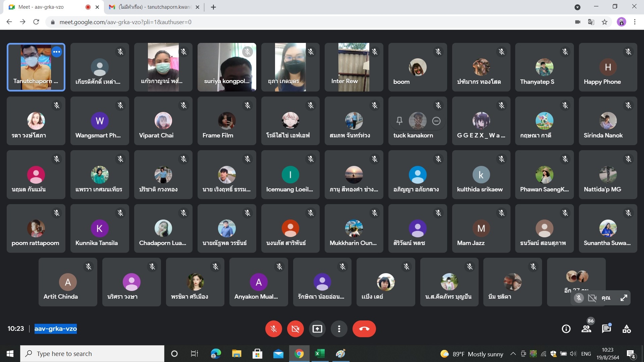Pin tuck kanakorn's tile

[x=399, y=121]
